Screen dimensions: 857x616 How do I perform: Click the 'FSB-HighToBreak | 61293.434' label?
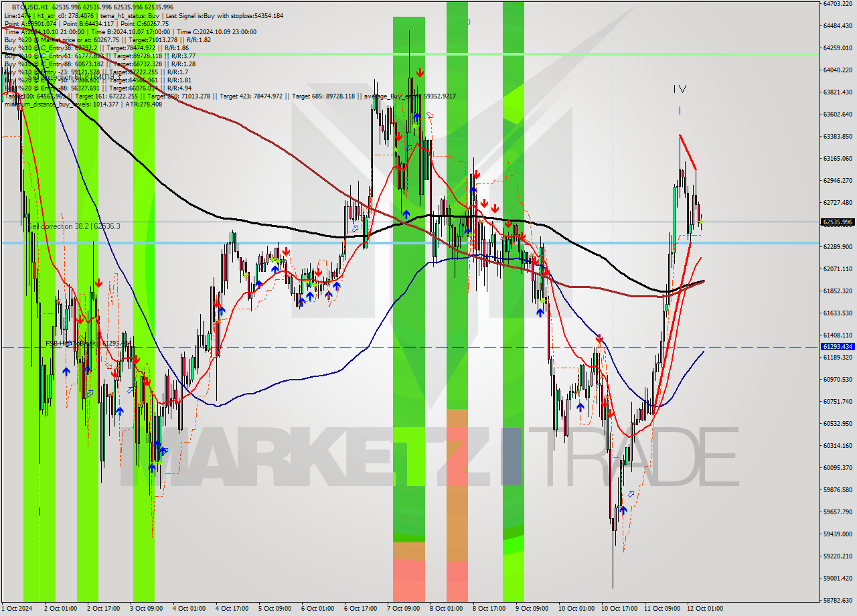coord(88,343)
